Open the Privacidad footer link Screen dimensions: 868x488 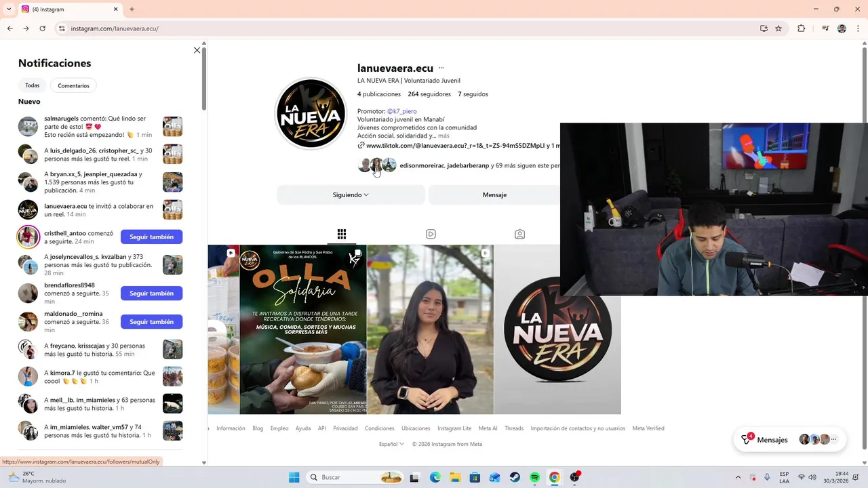point(345,428)
